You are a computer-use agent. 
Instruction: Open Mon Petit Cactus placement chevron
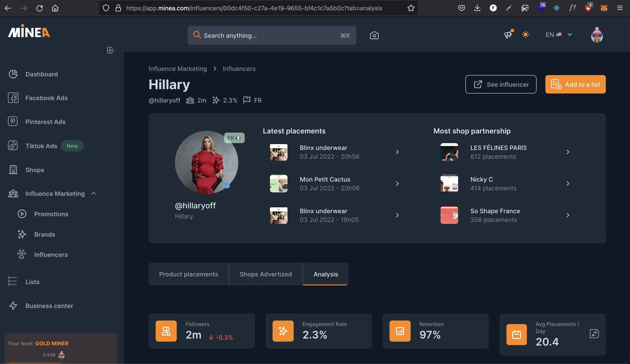click(397, 184)
